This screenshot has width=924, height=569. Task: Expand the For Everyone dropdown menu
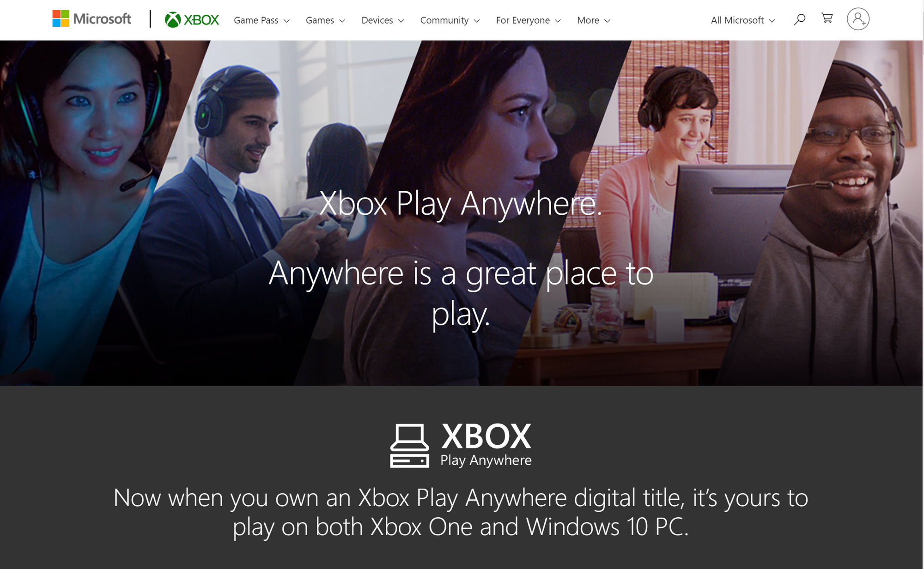pos(528,20)
